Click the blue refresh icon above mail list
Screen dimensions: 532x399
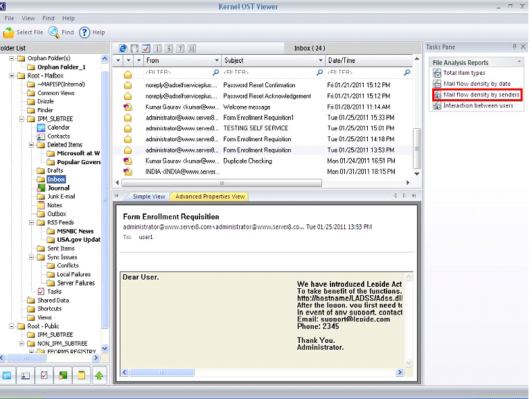(x=123, y=48)
